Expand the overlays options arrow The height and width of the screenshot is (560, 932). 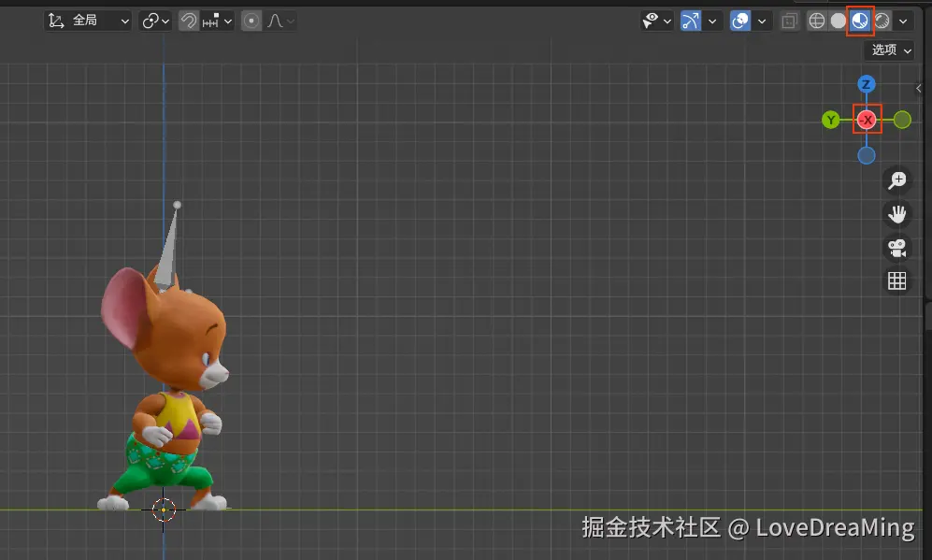(762, 21)
